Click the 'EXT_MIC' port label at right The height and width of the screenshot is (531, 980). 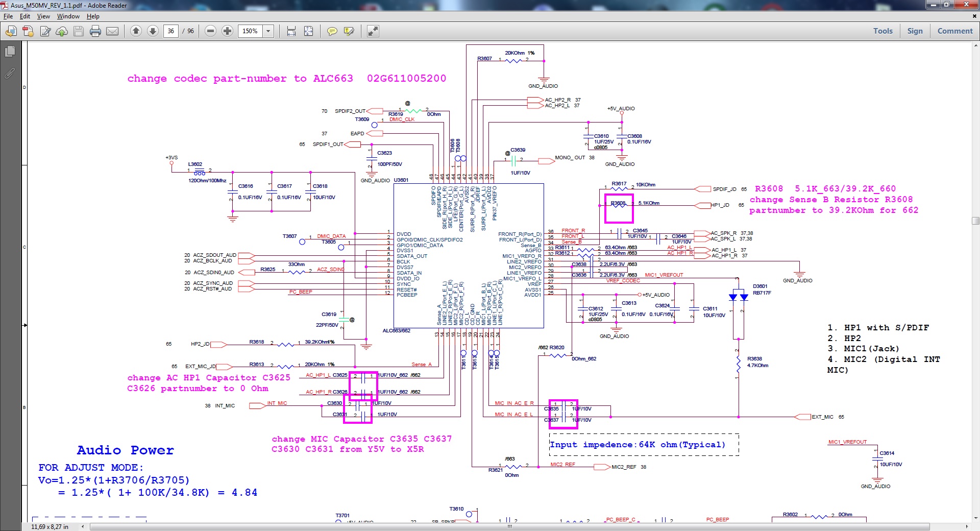pos(822,417)
